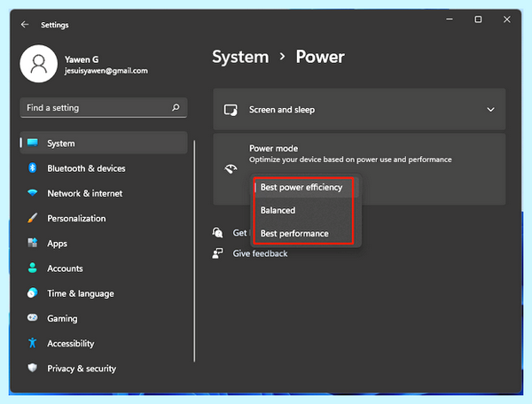Viewport: 532px width, 404px height.
Task: Click the Privacy shield icon
Action: tap(33, 368)
